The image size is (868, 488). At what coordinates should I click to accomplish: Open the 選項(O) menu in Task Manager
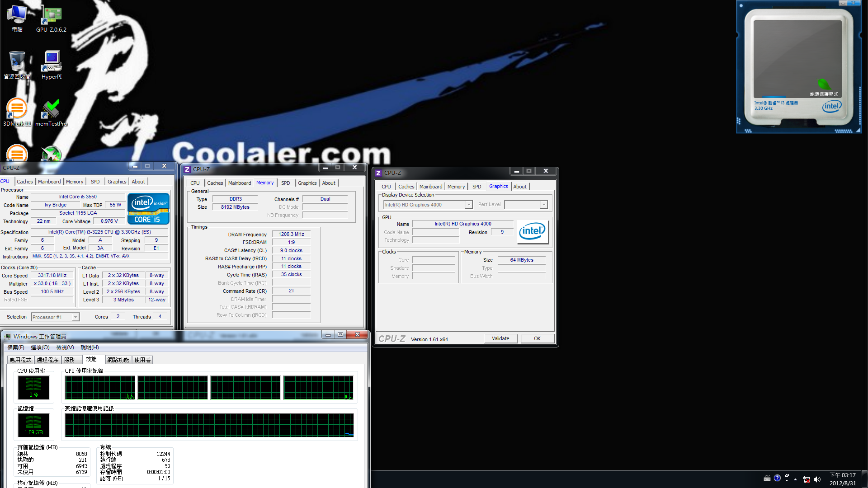pyautogui.click(x=40, y=347)
